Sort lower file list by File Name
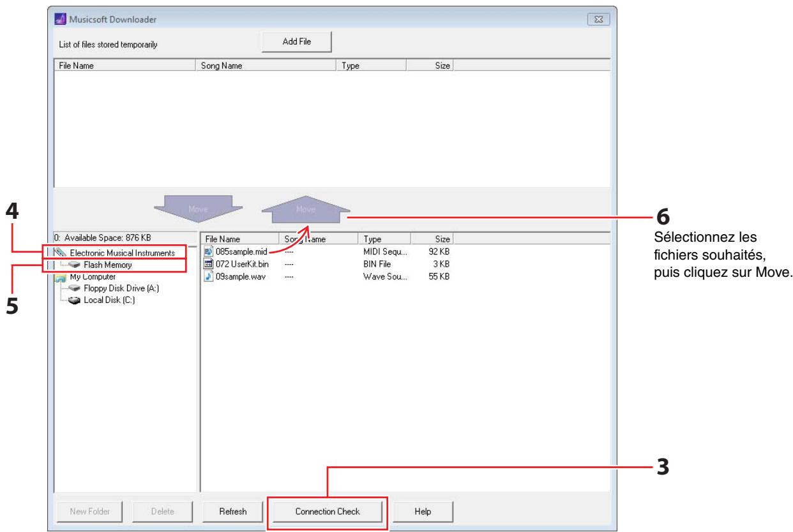Image resolution: width=793 pixels, height=532 pixels. point(241,239)
